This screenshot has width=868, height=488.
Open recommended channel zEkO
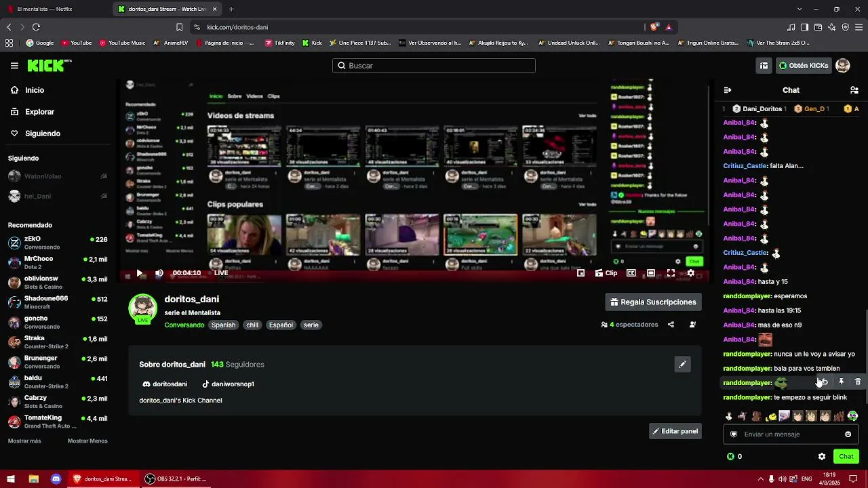[58, 243]
